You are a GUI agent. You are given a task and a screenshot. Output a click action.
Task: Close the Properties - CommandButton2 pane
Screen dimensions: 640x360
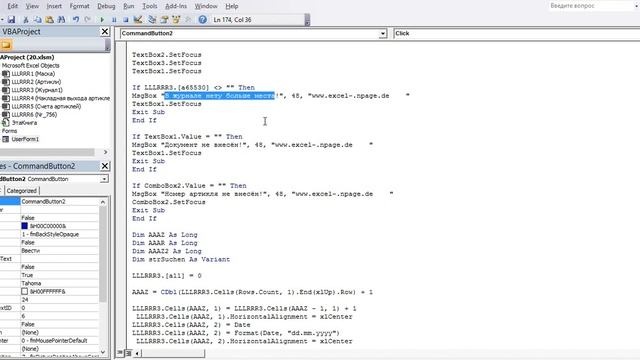click(x=105, y=166)
